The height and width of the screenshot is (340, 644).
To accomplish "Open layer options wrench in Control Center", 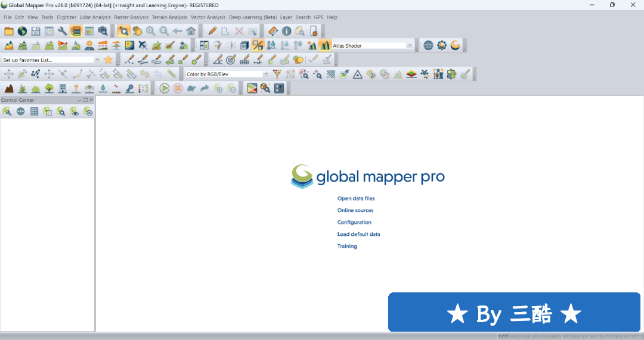I will click(x=7, y=111).
